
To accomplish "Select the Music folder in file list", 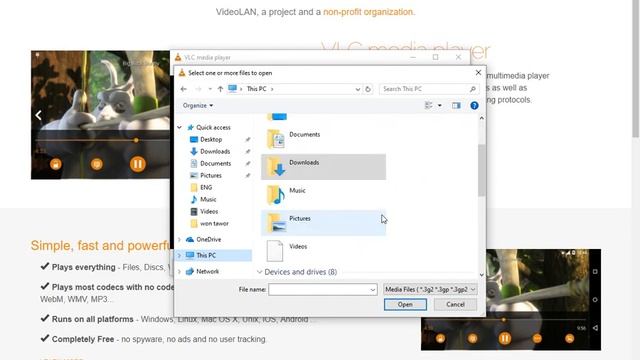I will point(323,195).
